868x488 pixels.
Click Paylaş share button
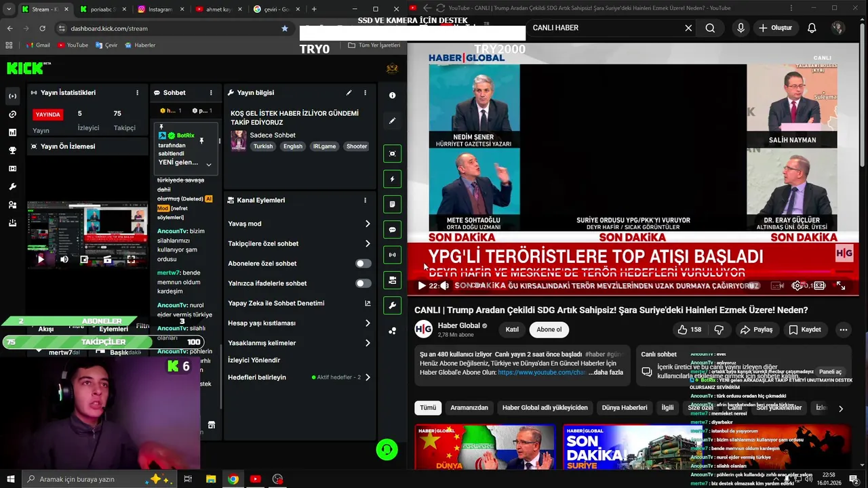tap(756, 329)
